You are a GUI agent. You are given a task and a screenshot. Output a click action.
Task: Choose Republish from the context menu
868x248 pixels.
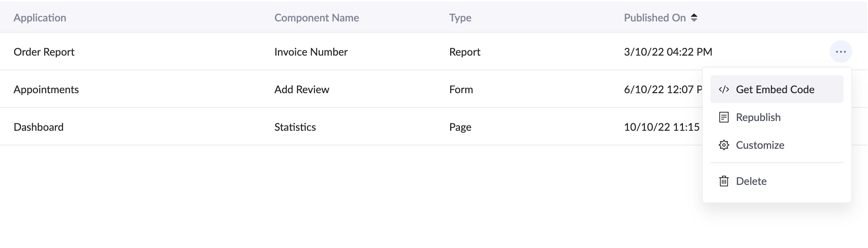[758, 117]
